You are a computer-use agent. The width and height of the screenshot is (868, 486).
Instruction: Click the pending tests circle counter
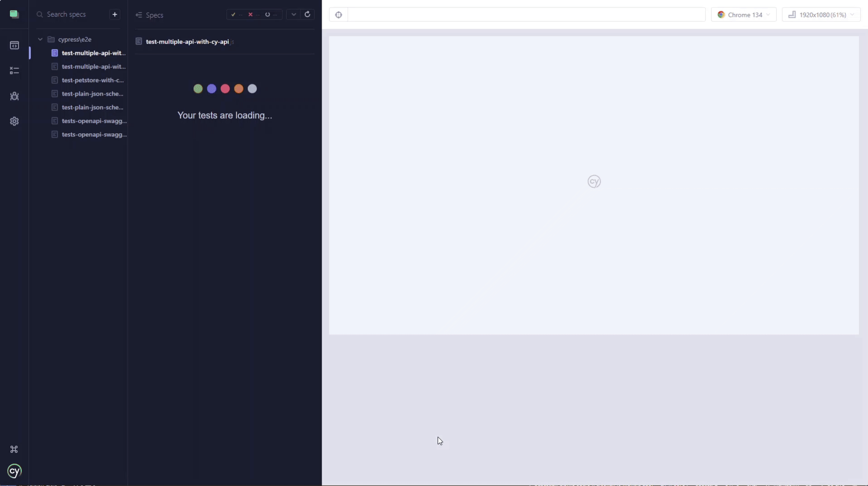[270, 15]
